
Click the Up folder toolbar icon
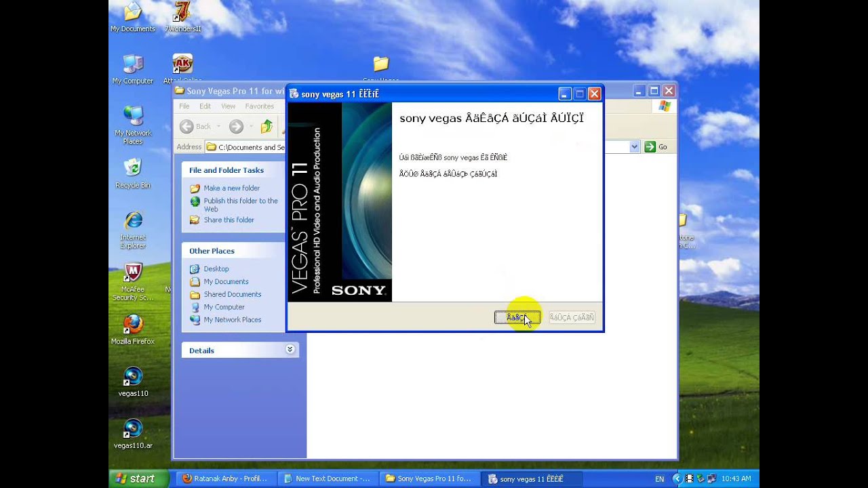(x=267, y=126)
